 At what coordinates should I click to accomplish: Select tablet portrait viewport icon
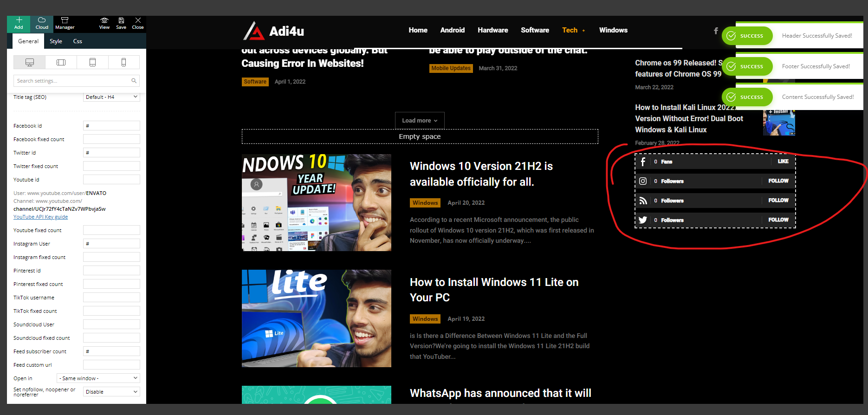[92, 62]
